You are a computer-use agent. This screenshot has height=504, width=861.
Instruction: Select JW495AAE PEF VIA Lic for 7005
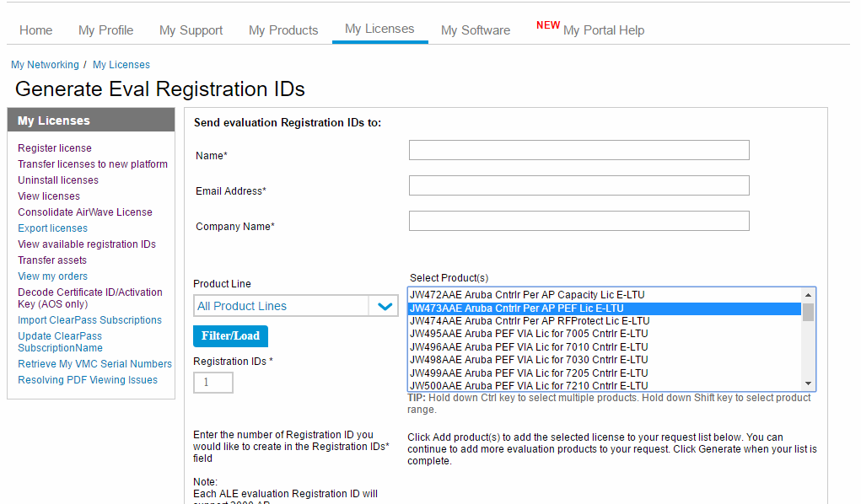[x=604, y=334]
